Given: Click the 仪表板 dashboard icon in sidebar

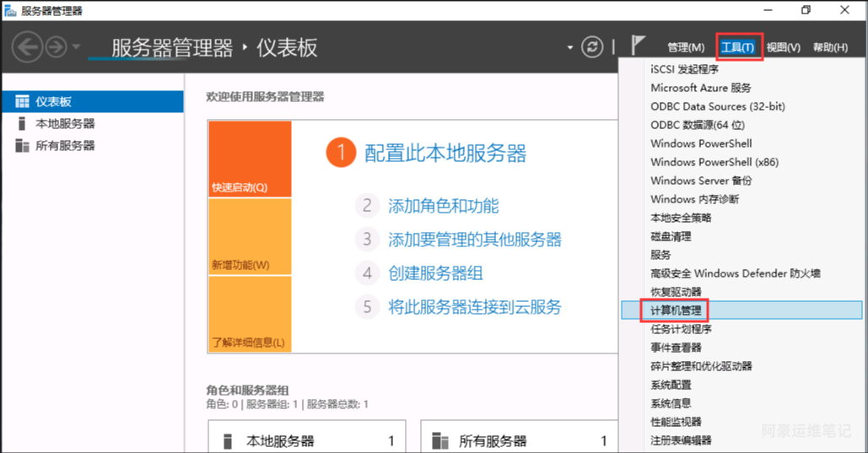Looking at the screenshot, I should (x=22, y=102).
